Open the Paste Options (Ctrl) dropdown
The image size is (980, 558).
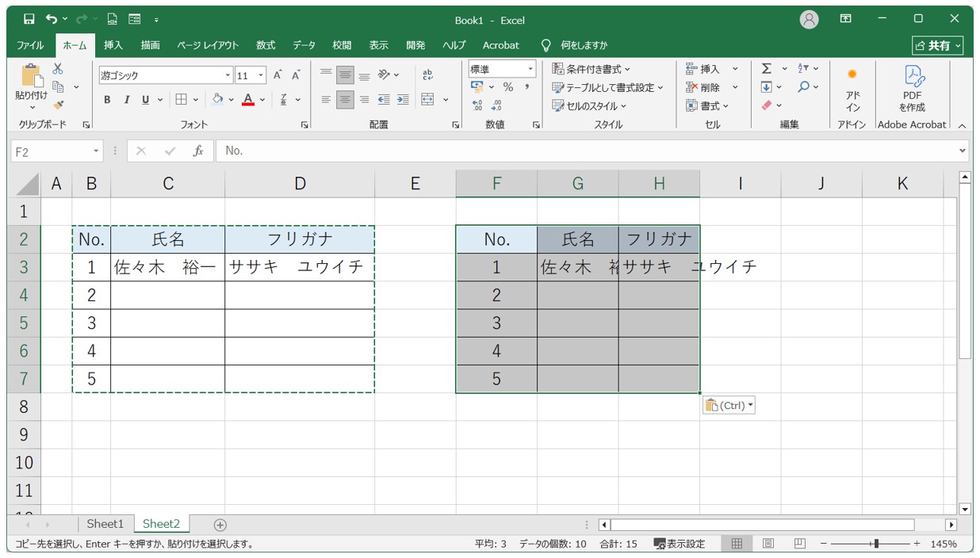click(x=729, y=405)
